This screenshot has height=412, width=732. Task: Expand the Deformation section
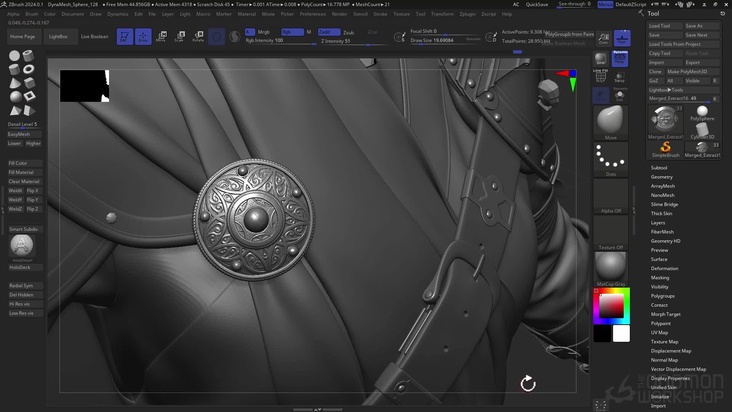(664, 268)
